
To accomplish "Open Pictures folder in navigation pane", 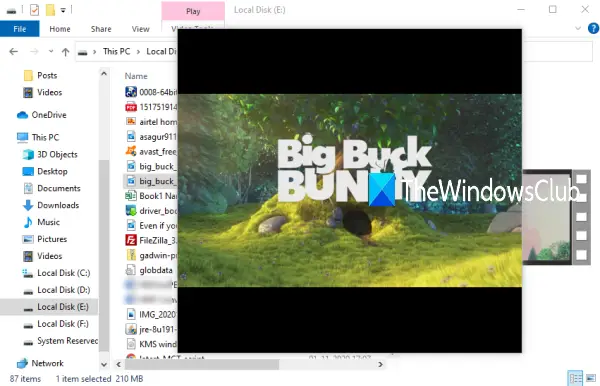I will [52, 239].
